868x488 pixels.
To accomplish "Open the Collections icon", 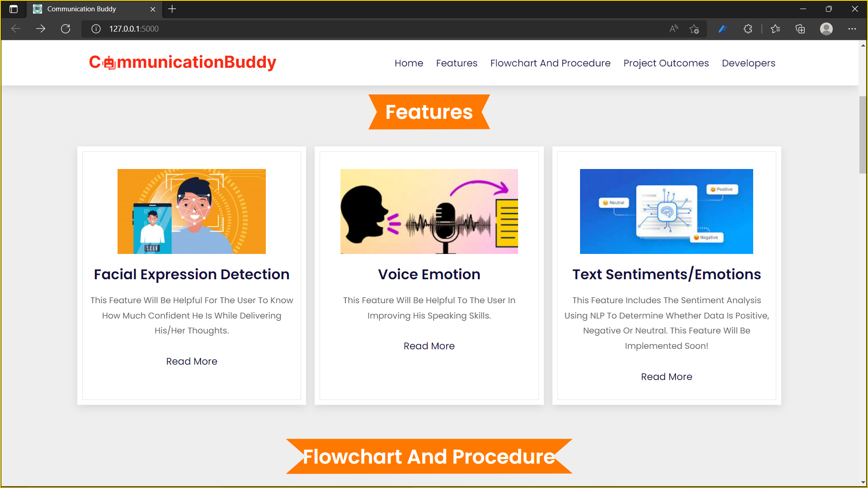I will coord(800,29).
